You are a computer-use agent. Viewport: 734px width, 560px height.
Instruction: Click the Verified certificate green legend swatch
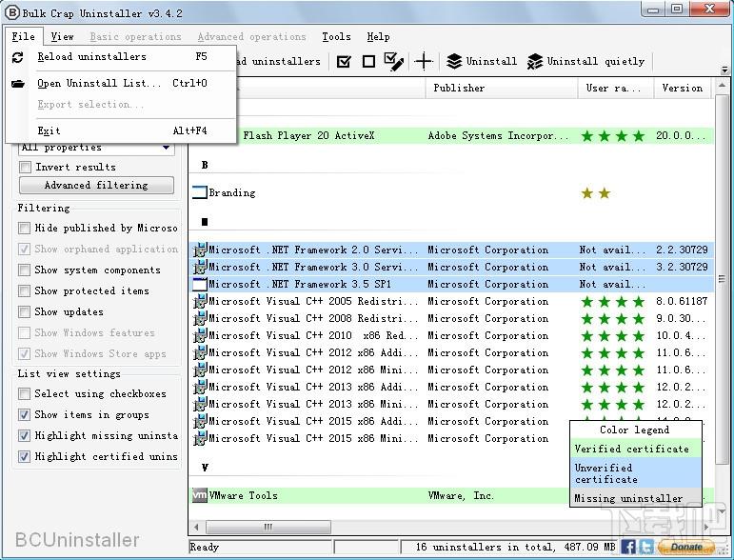[636, 449]
